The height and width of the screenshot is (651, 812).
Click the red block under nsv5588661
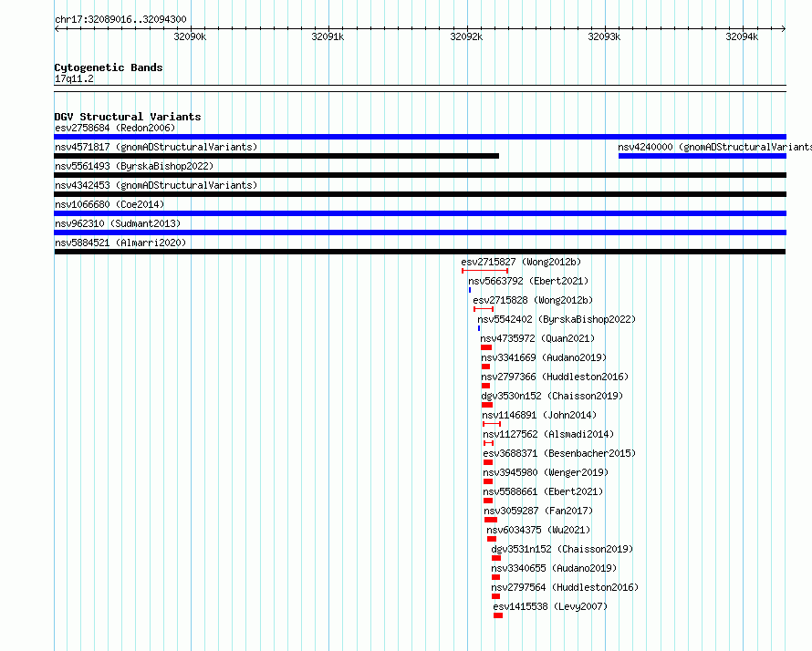tap(488, 501)
